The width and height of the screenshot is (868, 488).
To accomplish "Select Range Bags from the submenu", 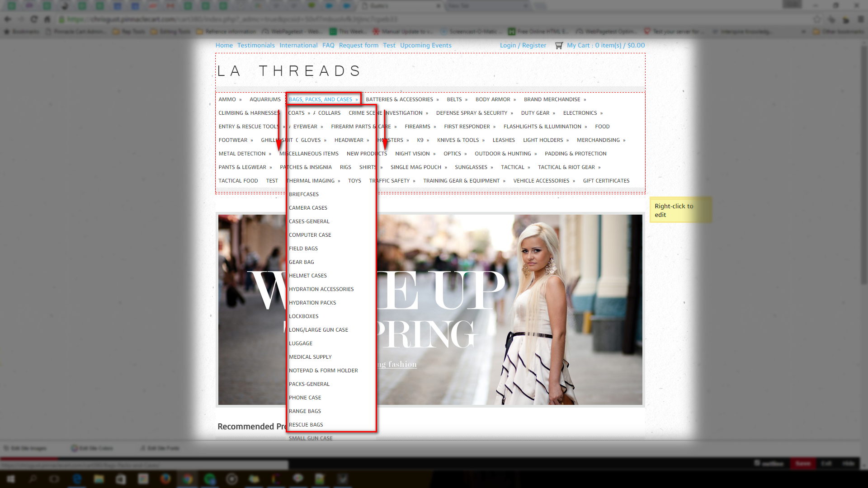I will point(305,411).
